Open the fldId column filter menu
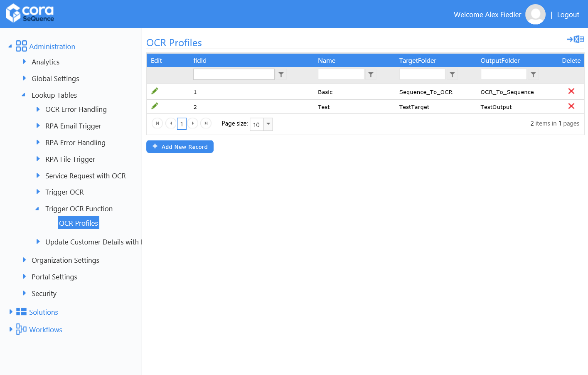Screen dimensions: 588x375 (281, 74)
